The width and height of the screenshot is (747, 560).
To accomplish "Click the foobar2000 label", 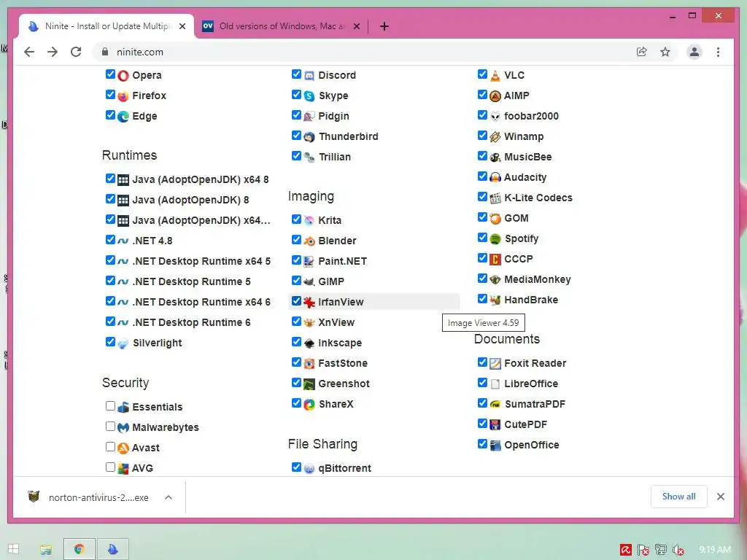I will pos(531,116).
